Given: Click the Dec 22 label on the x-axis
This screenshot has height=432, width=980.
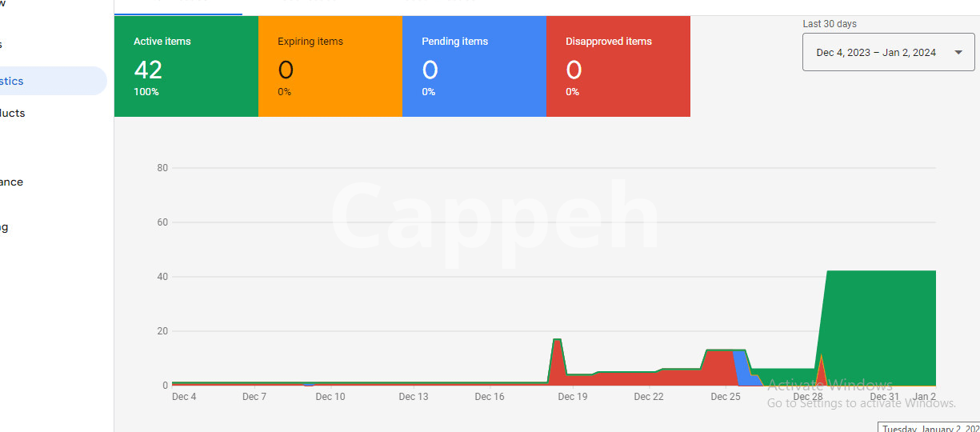Looking at the screenshot, I should (648, 397).
